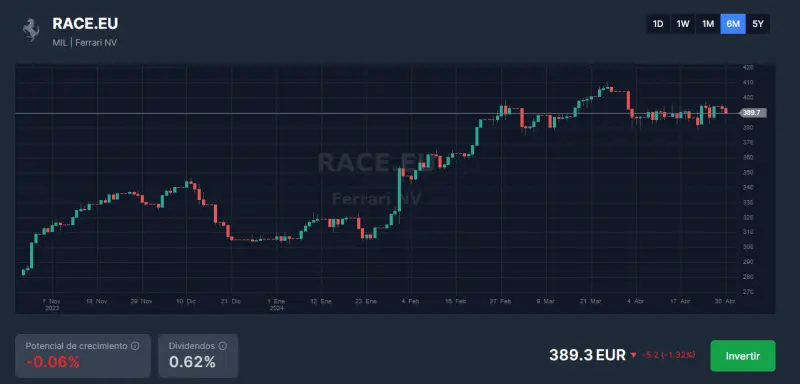Image resolution: width=800 pixels, height=384 pixels.
Task: Click the green Invertir button
Action: pos(743,356)
